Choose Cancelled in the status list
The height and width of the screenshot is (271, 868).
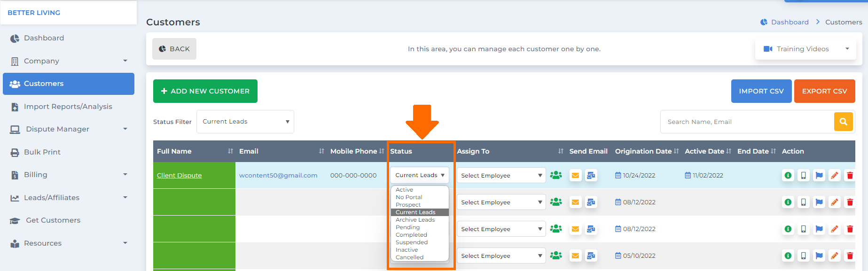(x=420, y=257)
